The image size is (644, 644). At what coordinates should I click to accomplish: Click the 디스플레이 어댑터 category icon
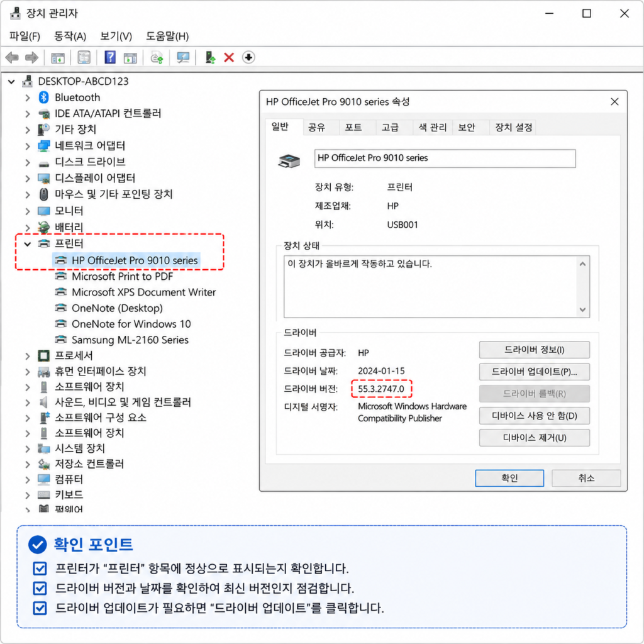click(x=44, y=178)
